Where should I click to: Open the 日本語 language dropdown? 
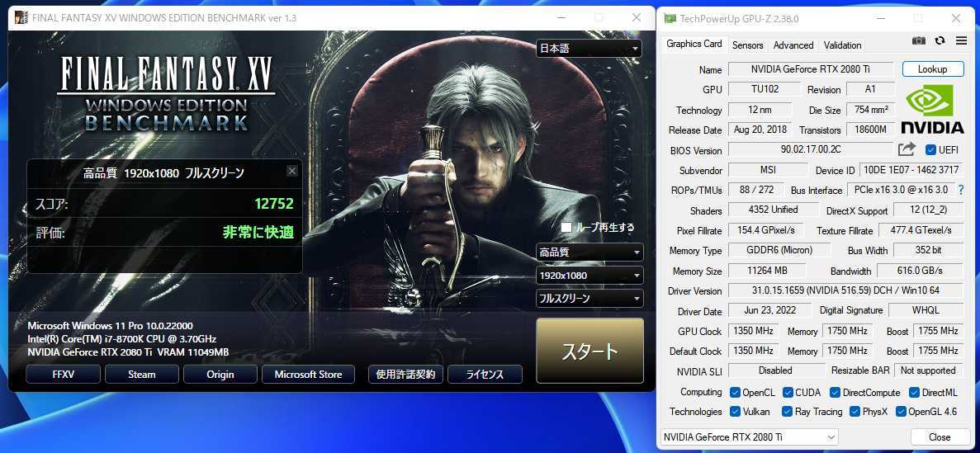pyautogui.click(x=589, y=48)
